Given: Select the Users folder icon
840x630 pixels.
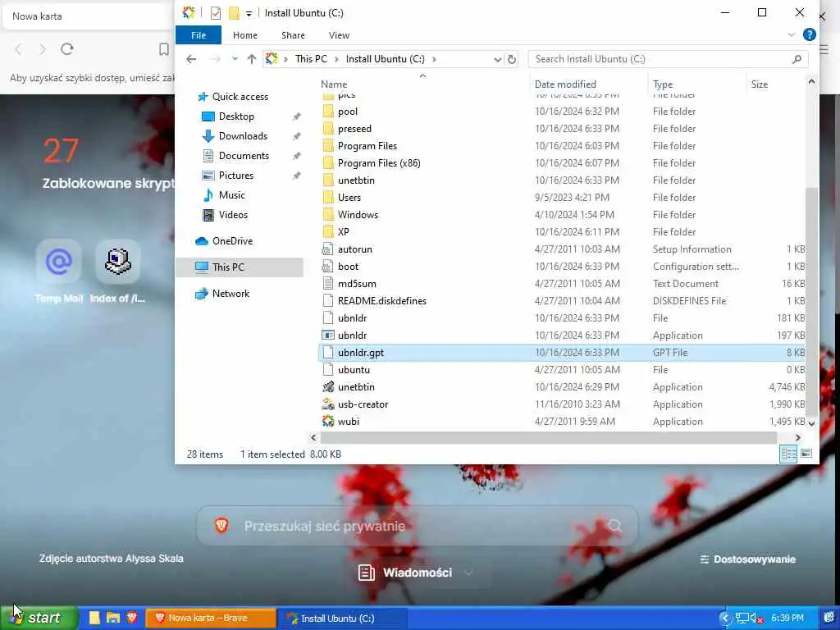Looking at the screenshot, I should (328, 198).
